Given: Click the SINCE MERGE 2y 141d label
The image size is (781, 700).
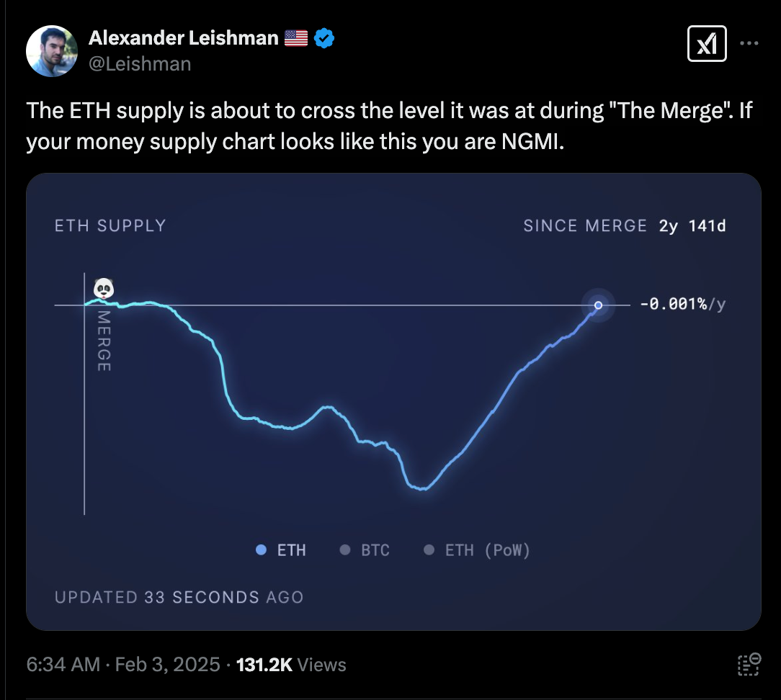Looking at the screenshot, I should (624, 226).
